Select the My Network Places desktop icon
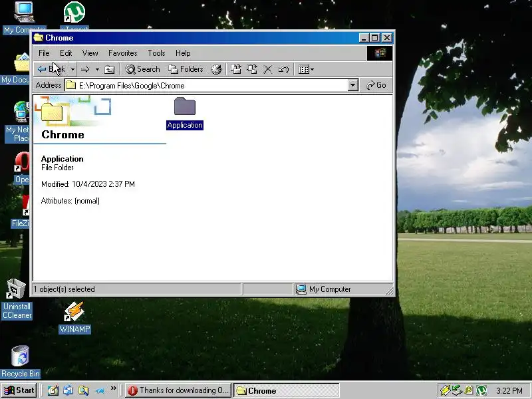532x399 pixels. (17, 122)
